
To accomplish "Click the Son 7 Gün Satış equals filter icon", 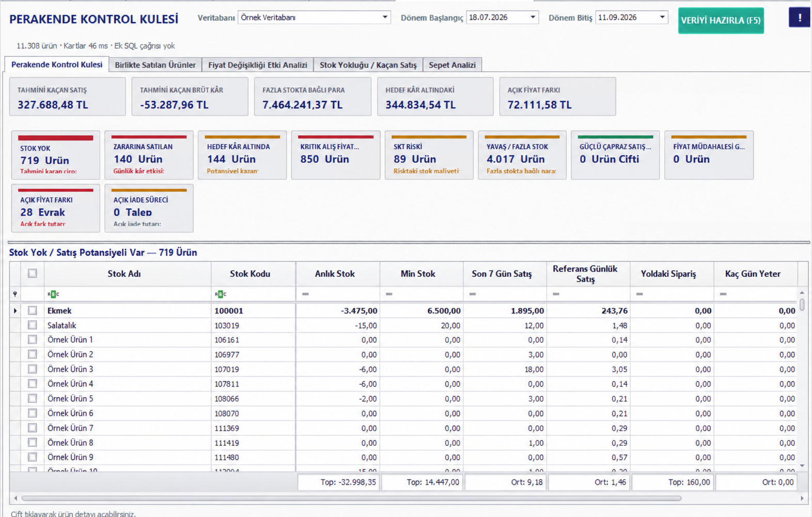I will pyautogui.click(x=473, y=294).
